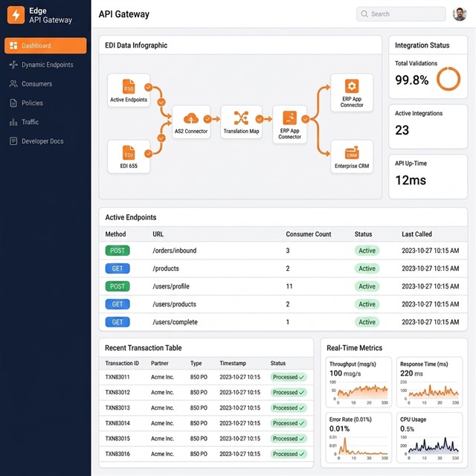476x476 pixels.
Task: Click the check badge beside Translation Map
Action: 260,119
